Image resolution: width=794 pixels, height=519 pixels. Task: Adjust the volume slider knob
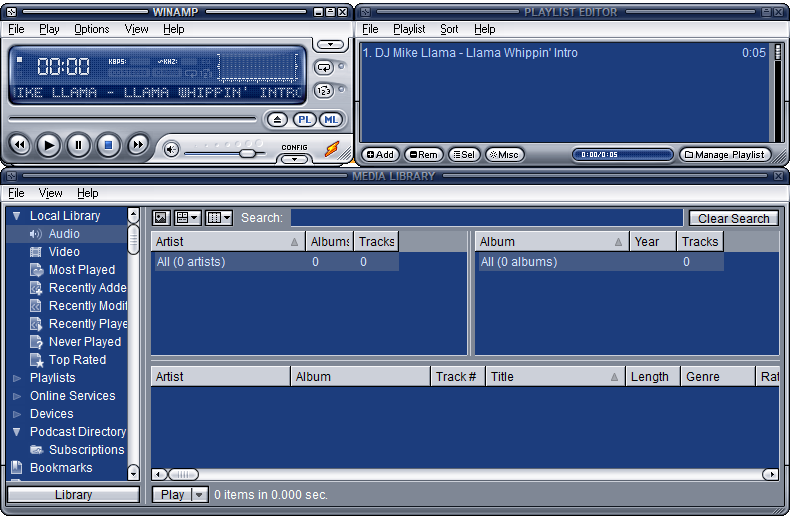[247, 153]
